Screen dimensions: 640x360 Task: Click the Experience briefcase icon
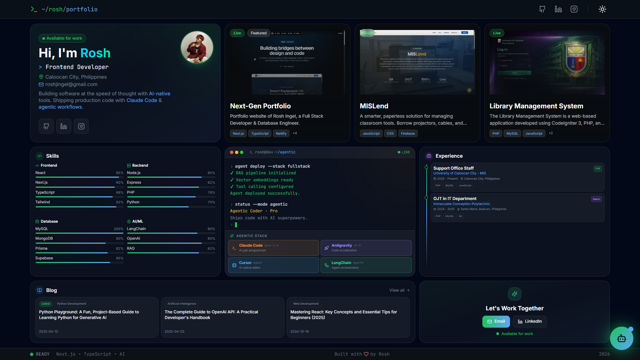(x=429, y=156)
